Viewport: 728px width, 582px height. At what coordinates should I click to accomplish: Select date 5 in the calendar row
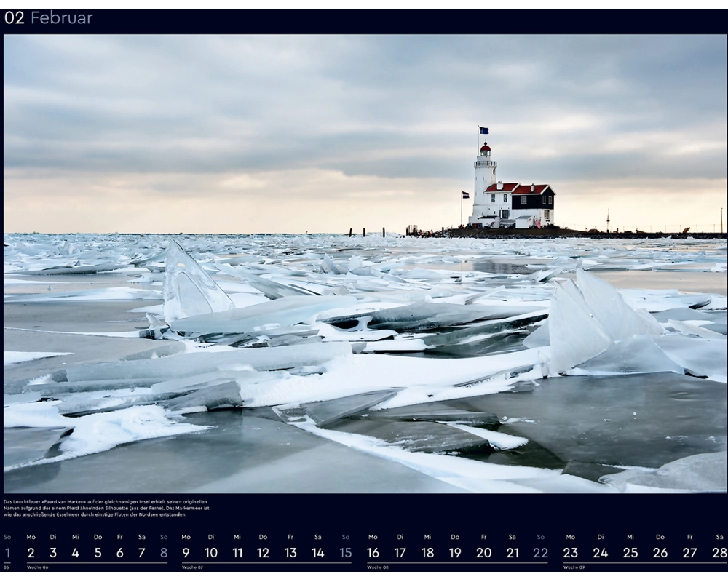[98, 553]
